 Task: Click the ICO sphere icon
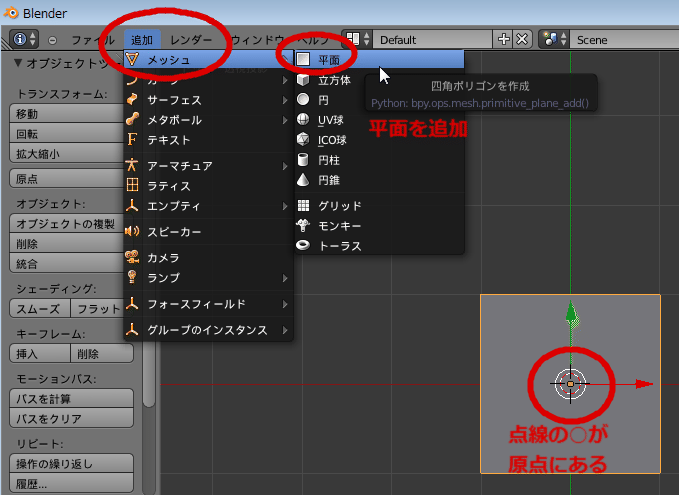click(x=303, y=139)
